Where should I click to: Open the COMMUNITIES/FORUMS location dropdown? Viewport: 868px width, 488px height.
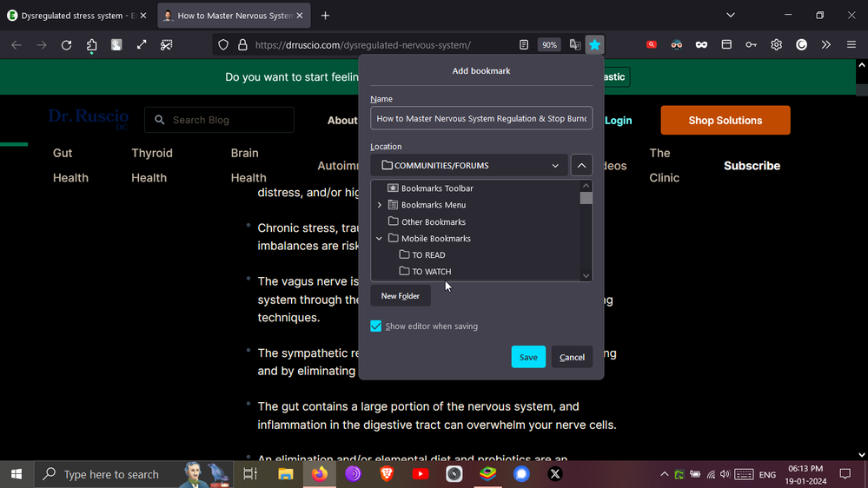click(x=470, y=166)
